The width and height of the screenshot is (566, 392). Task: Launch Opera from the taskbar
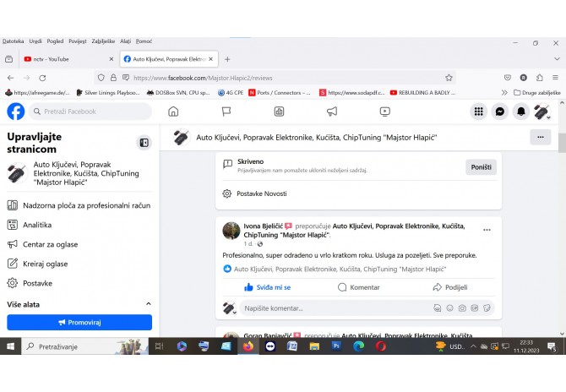[x=380, y=346]
